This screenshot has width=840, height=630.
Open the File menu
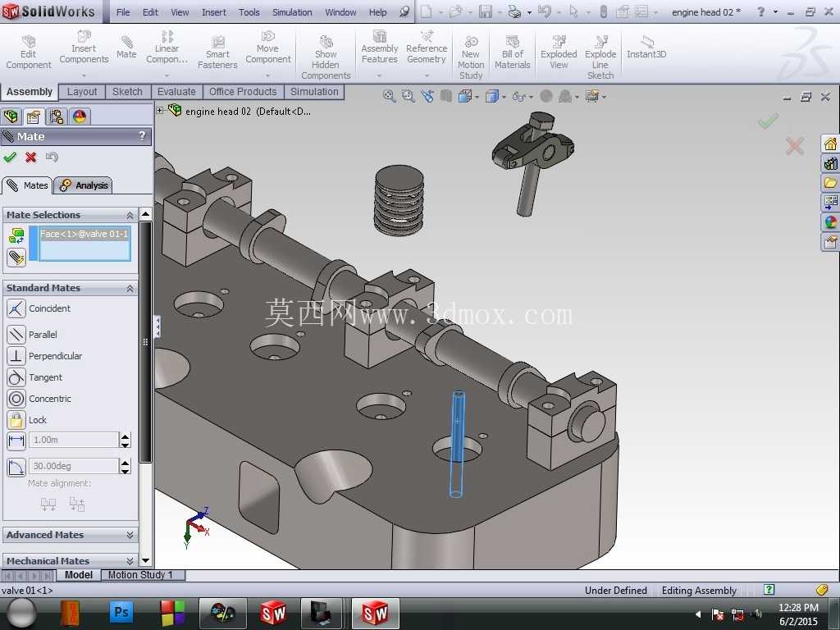tap(123, 11)
